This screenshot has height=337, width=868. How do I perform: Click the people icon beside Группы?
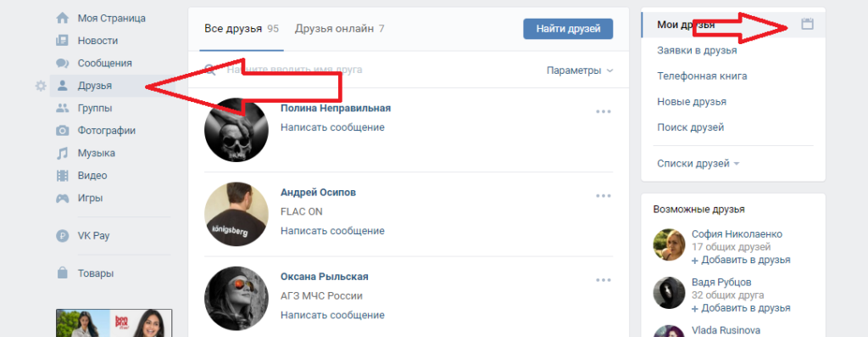tap(63, 108)
